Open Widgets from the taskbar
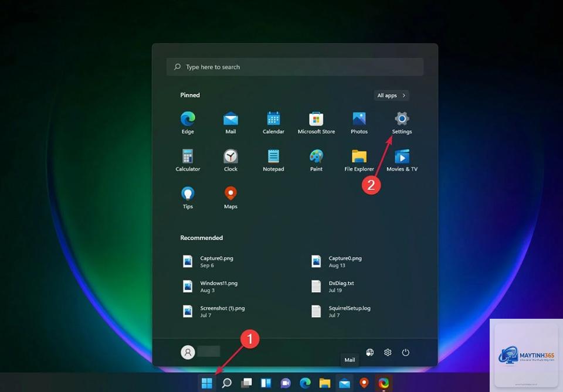Image resolution: width=563 pixels, height=392 pixels. tap(266, 383)
